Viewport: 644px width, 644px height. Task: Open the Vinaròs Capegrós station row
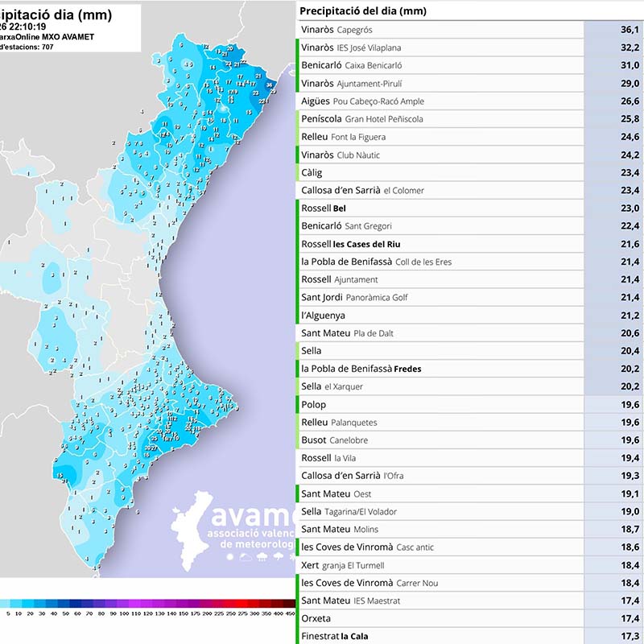coord(439,30)
